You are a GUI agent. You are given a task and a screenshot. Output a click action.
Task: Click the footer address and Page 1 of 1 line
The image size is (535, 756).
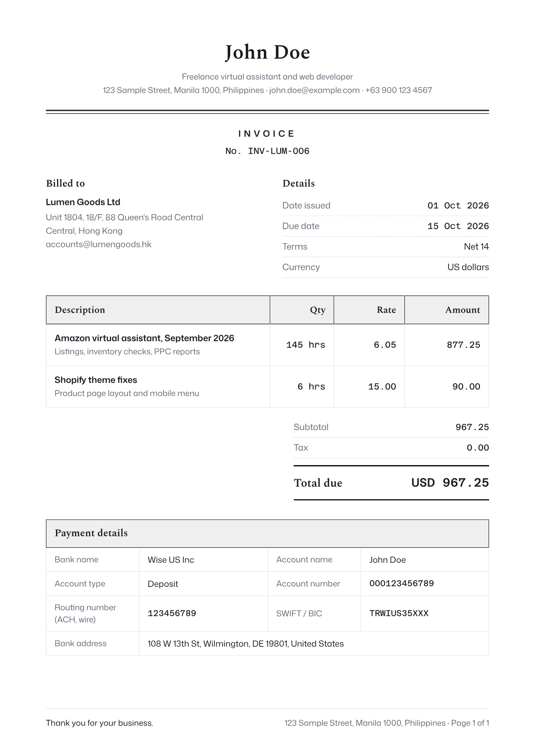(387, 723)
